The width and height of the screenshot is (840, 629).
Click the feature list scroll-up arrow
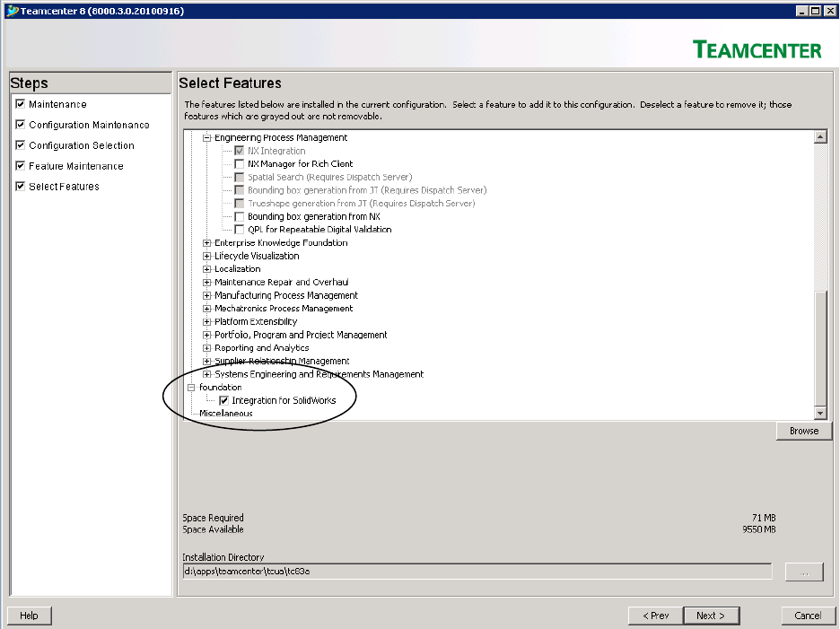coord(820,136)
